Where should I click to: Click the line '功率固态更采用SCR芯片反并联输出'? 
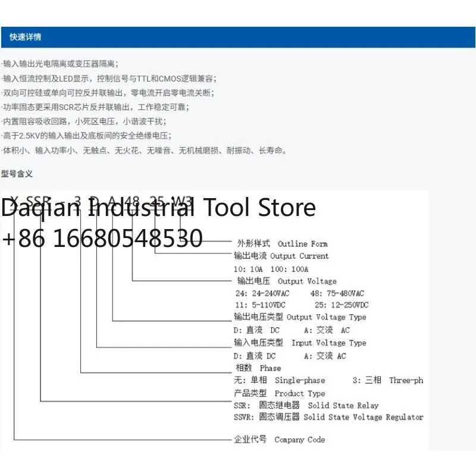click(95, 107)
